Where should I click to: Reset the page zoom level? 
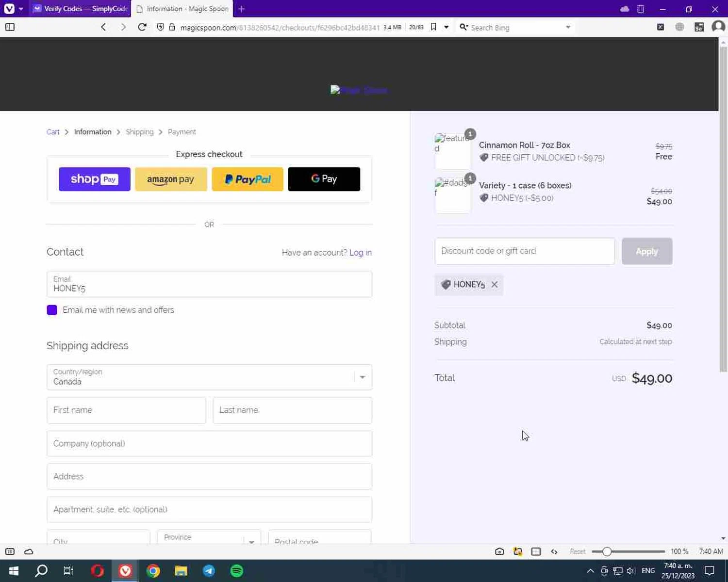pyautogui.click(x=578, y=551)
